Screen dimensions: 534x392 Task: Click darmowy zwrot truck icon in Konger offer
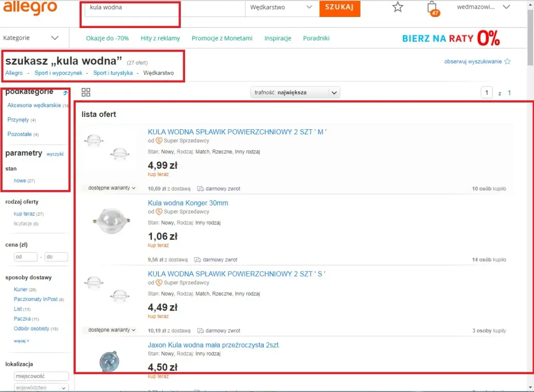click(197, 259)
